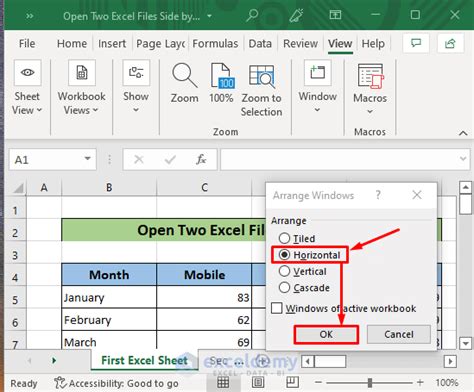Image resolution: width=474 pixels, height=392 pixels.
Task: Open the Window group icon
Action: pyautogui.click(x=317, y=72)
